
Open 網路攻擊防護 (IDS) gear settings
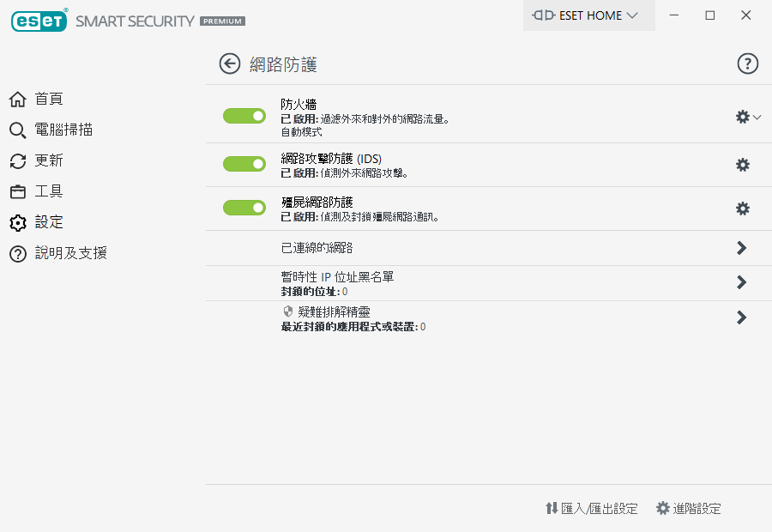coord(743,165)
